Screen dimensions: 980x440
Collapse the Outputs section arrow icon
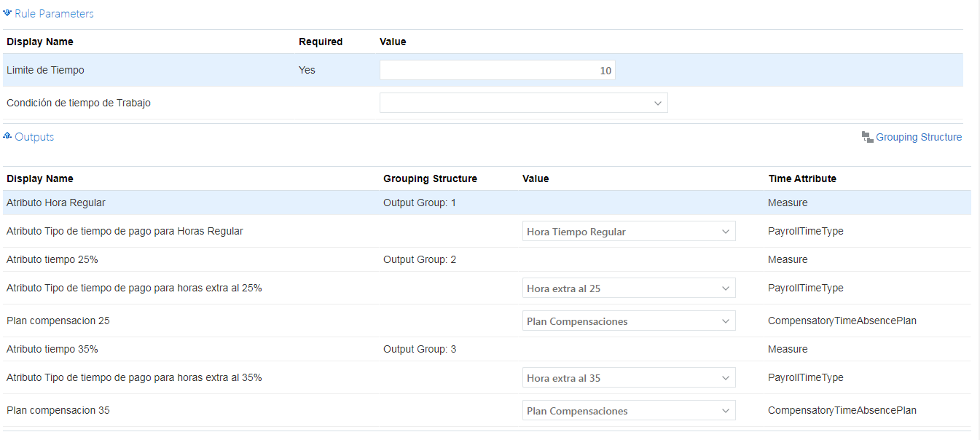[x=7, y=136]
